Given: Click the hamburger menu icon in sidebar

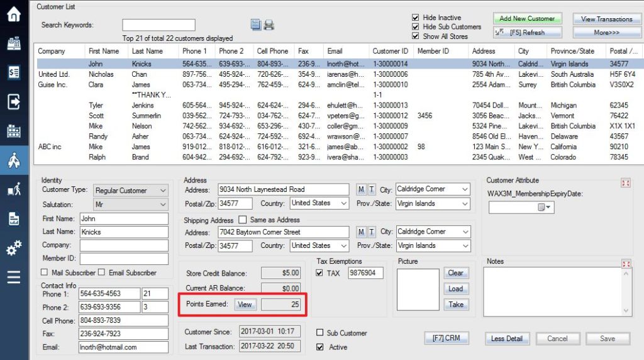Looking at the screenshot, I should (14, 277).
